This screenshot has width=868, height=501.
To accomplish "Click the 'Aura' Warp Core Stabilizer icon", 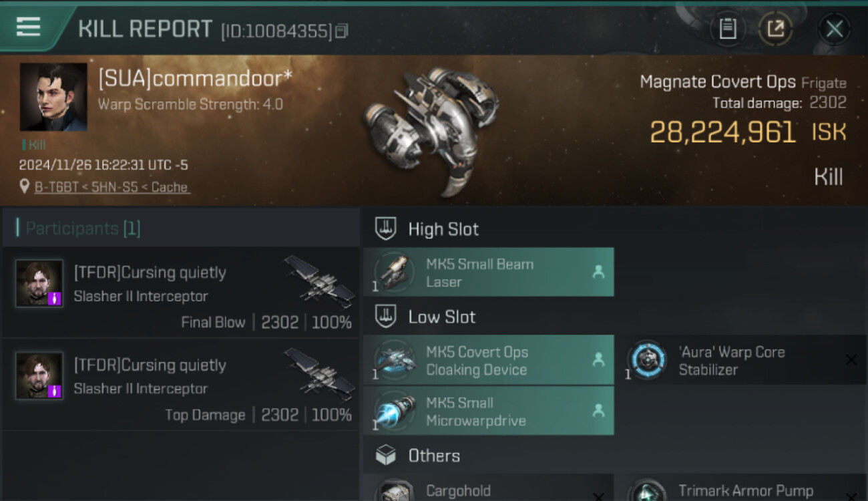I will [647, 361].
